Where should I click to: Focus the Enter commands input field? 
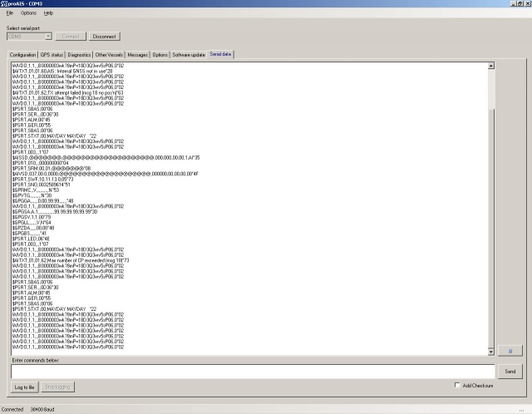click(x=249, y=371)
